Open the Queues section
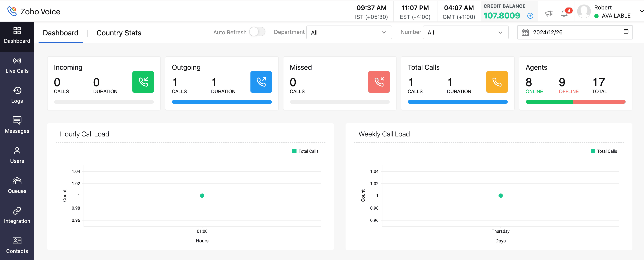 coord(17,185)
